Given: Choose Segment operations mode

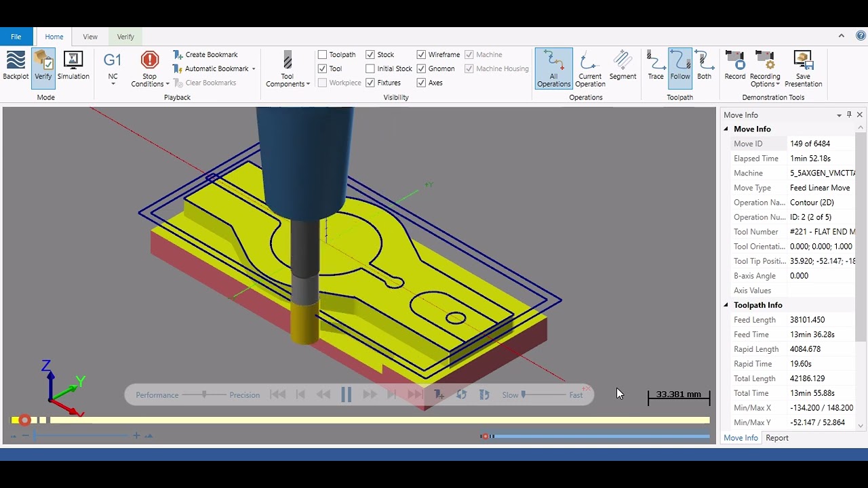Looking at the screenshot, I should coord(623,66).
